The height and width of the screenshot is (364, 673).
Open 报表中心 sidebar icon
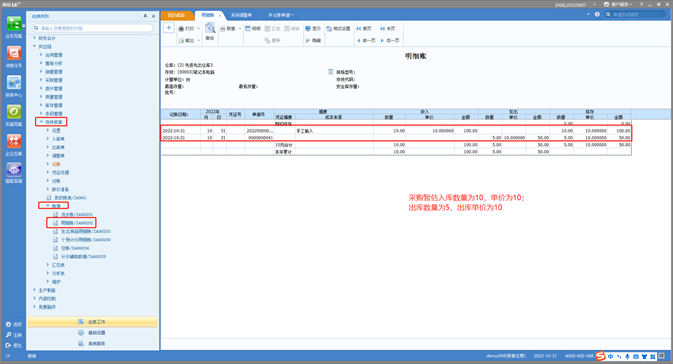(14, 86)
